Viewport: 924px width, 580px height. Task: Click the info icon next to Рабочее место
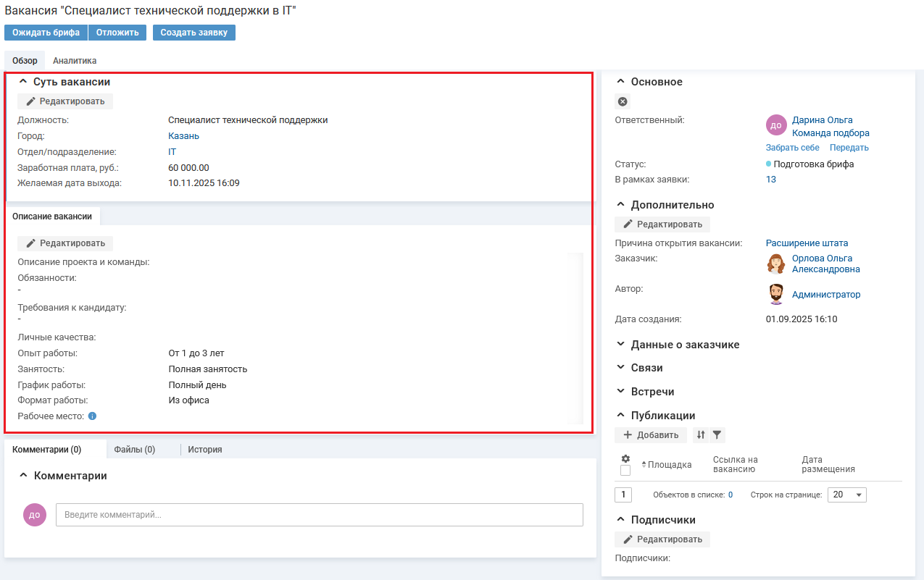[92, 416]
